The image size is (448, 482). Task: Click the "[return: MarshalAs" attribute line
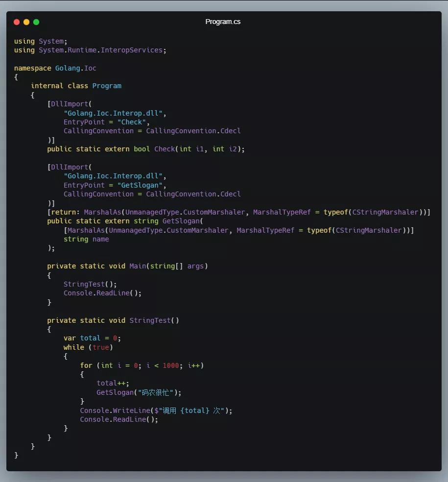(x=239, y=212)
